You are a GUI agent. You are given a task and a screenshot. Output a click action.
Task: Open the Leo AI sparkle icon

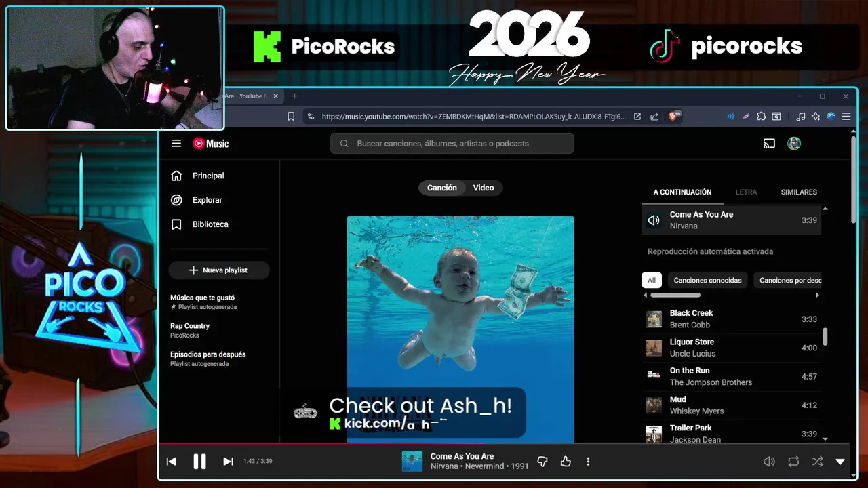tap(816, 117)
